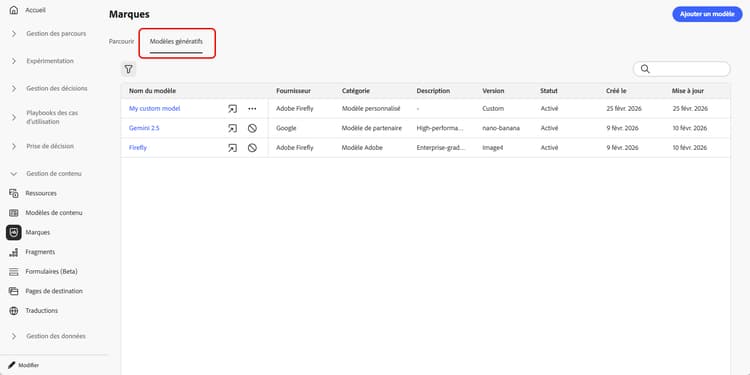Open more actions for My custom model
Viewport: 750px width, 375px height.
click(252, 109)
